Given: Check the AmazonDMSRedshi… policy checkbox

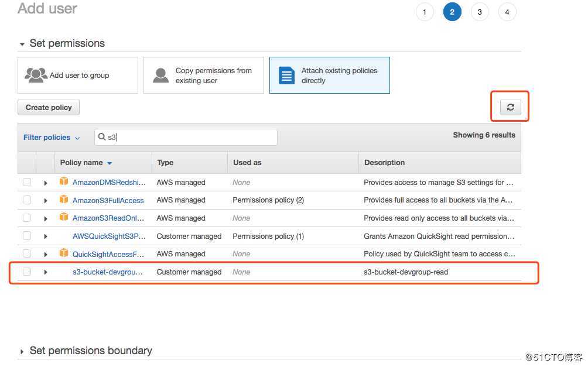Looking at the screenshot, I should pyautogui.click(x=27, y=182).
